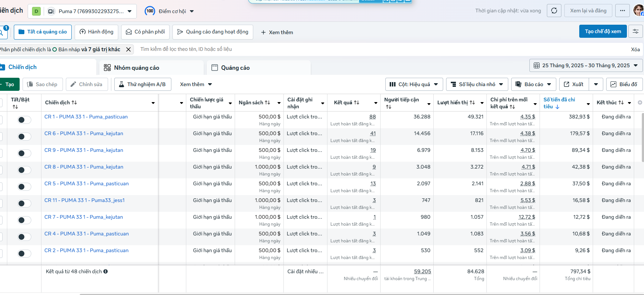
Task: Open the Thử nghiệm A/B test tool
Action: coord(143,84)
